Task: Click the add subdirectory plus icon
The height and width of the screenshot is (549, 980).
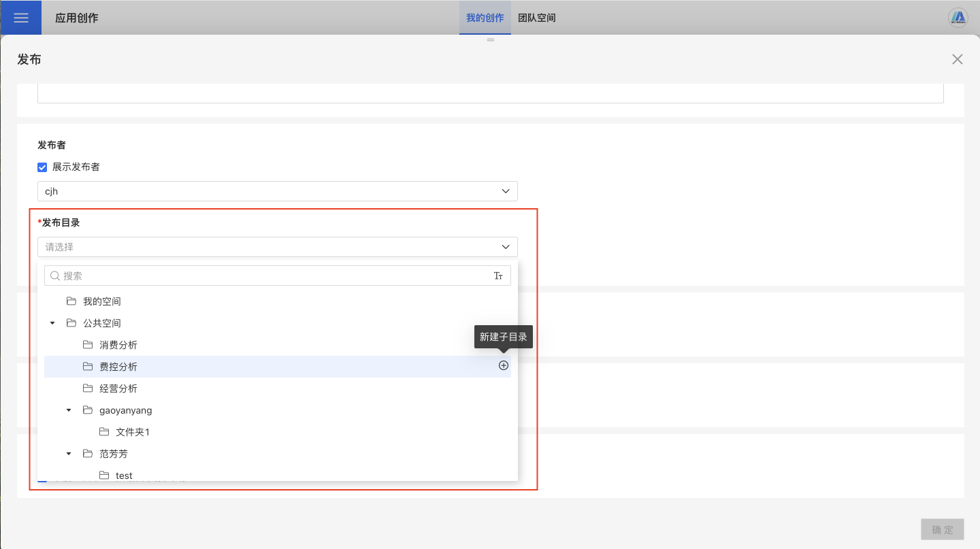Action: 504,366
